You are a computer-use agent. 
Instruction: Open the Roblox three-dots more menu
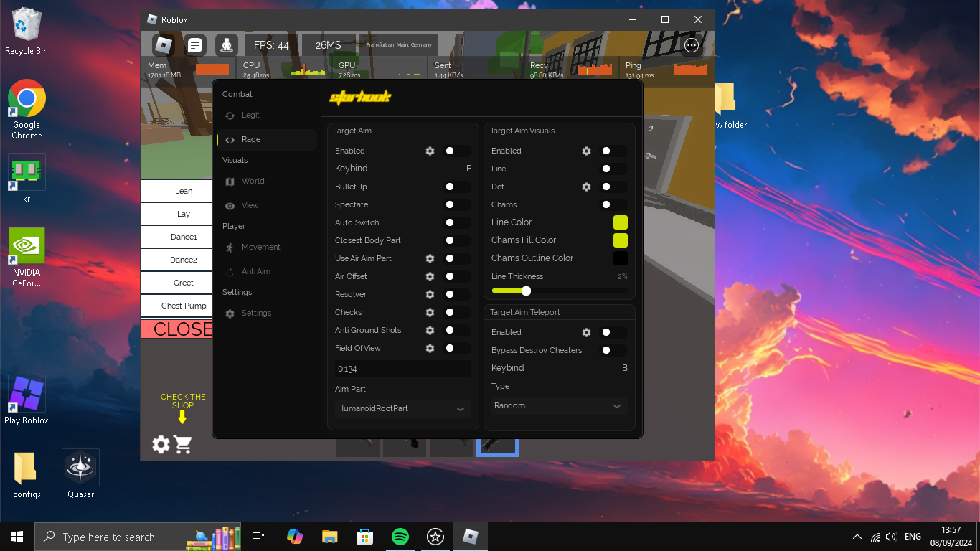point(692,45)
